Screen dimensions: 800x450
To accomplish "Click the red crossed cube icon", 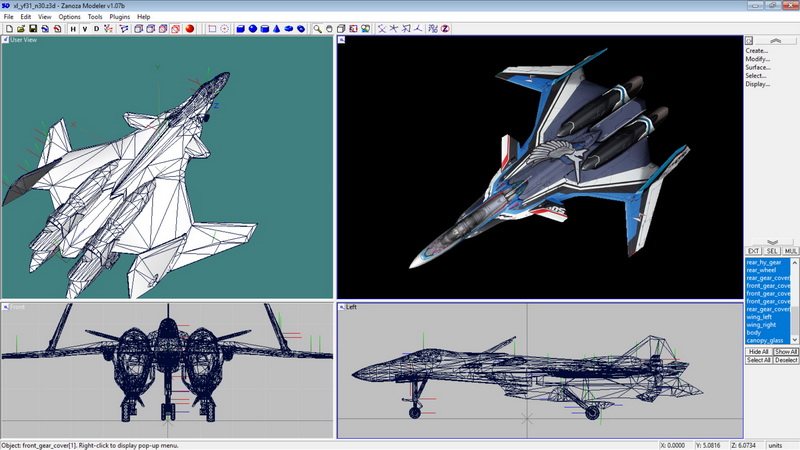I will coord(176,29).
